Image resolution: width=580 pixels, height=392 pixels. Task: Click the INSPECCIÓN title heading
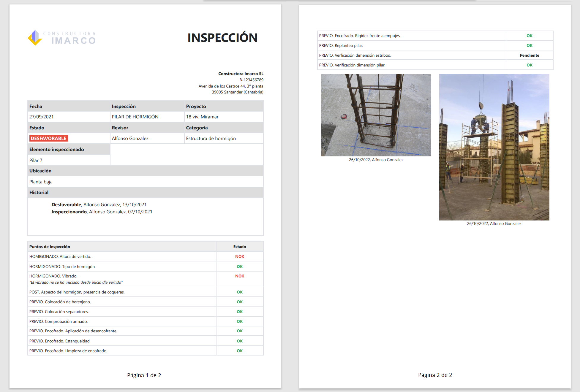coord(222,38)
